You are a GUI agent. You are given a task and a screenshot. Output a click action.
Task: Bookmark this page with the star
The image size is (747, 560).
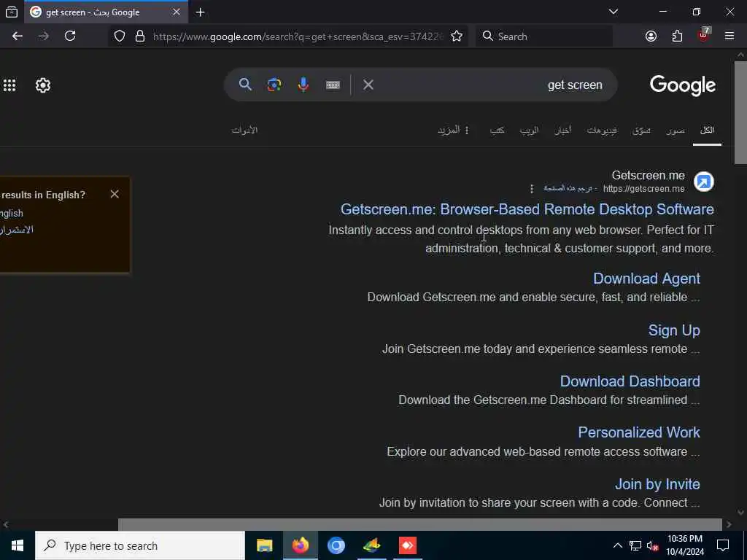pos(457,36)
